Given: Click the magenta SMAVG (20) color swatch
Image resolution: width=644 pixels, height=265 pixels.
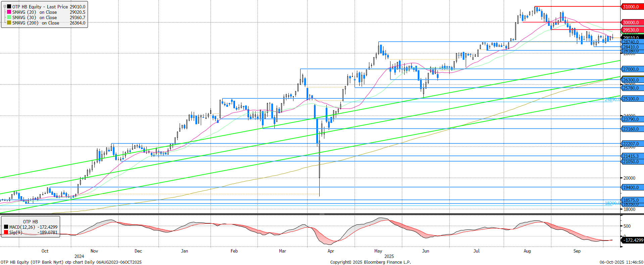Looking at the screenshot, I should click(x=9, y=12).
